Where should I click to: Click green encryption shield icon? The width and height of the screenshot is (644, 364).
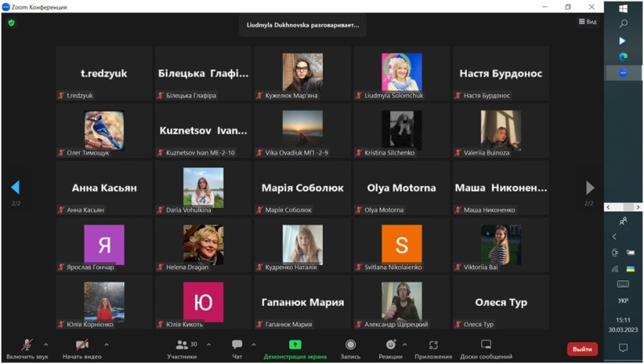click(x=11, y=23)
